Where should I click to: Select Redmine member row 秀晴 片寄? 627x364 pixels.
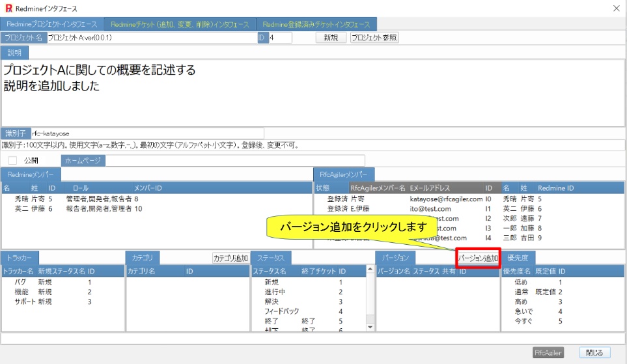(157, 199)
